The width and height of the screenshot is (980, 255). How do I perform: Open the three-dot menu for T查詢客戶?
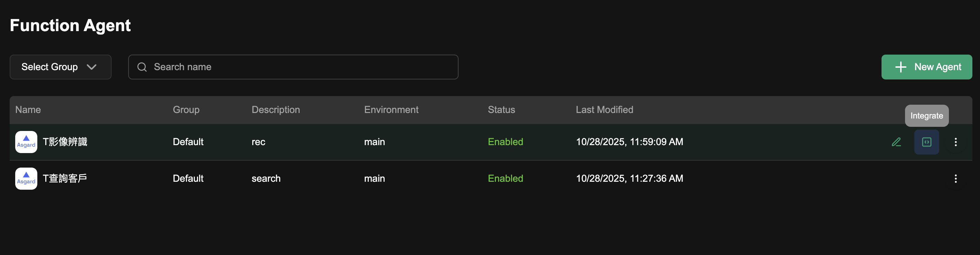pos(955,179)
